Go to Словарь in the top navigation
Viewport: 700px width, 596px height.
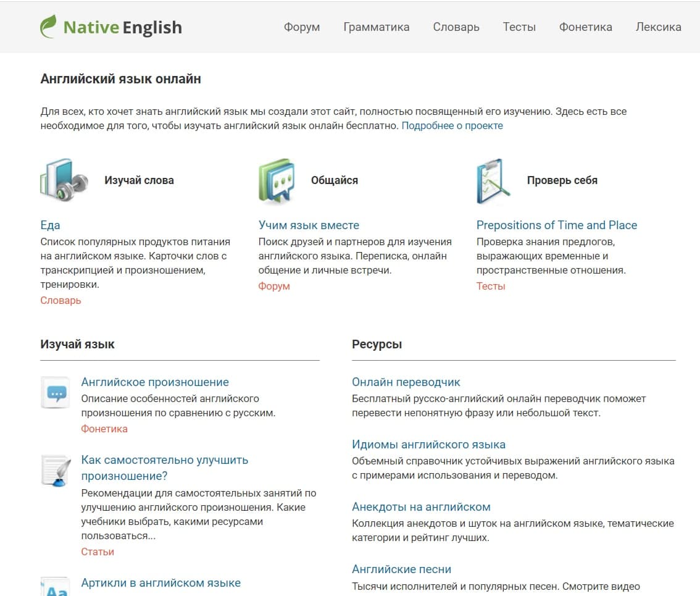point(456,27)
